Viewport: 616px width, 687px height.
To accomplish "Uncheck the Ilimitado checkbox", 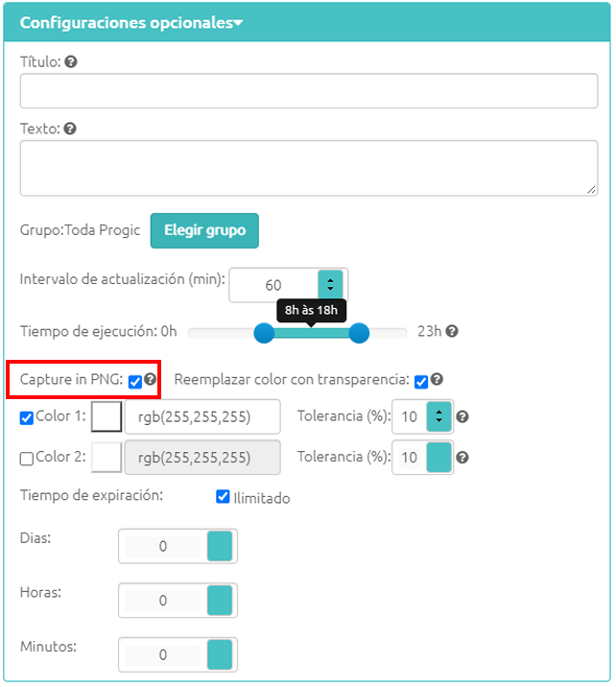I will click(223, 496).
